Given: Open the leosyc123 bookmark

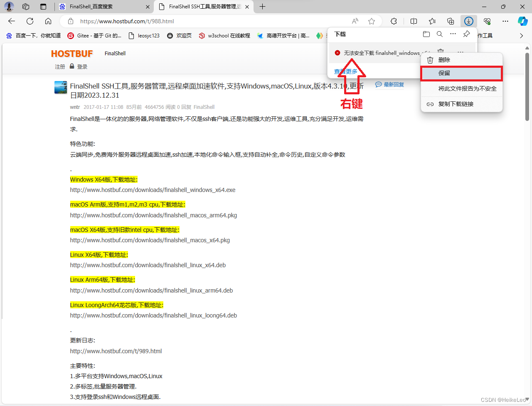Looking at the screenshot, I should 144,36.
